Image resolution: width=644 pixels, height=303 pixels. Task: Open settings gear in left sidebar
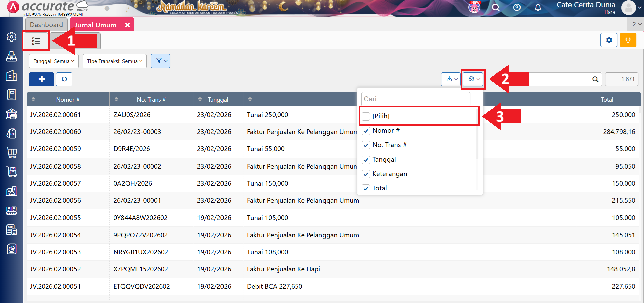pyautogui.click(x=12, y=37)
